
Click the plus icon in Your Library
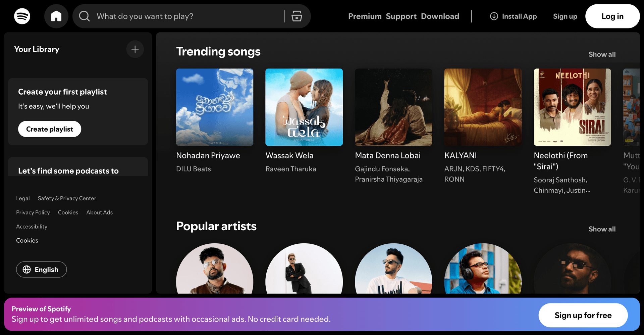point(135,49)
